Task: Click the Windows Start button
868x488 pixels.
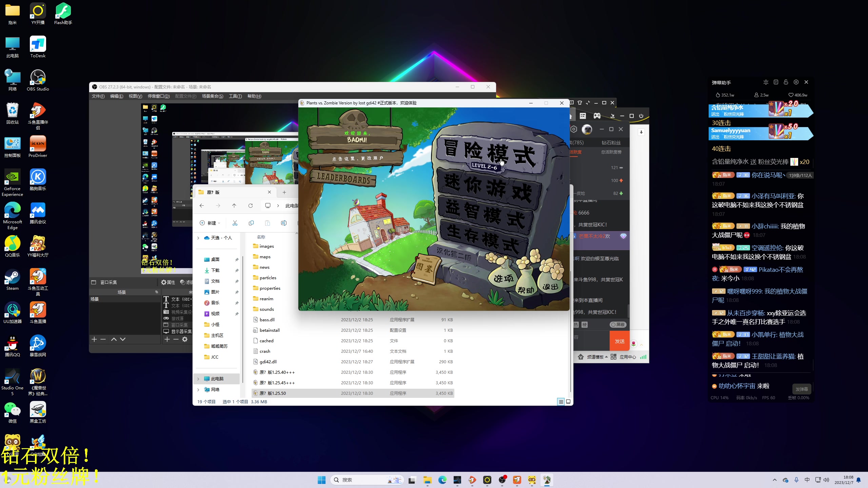Action: (x=321, y=480)
